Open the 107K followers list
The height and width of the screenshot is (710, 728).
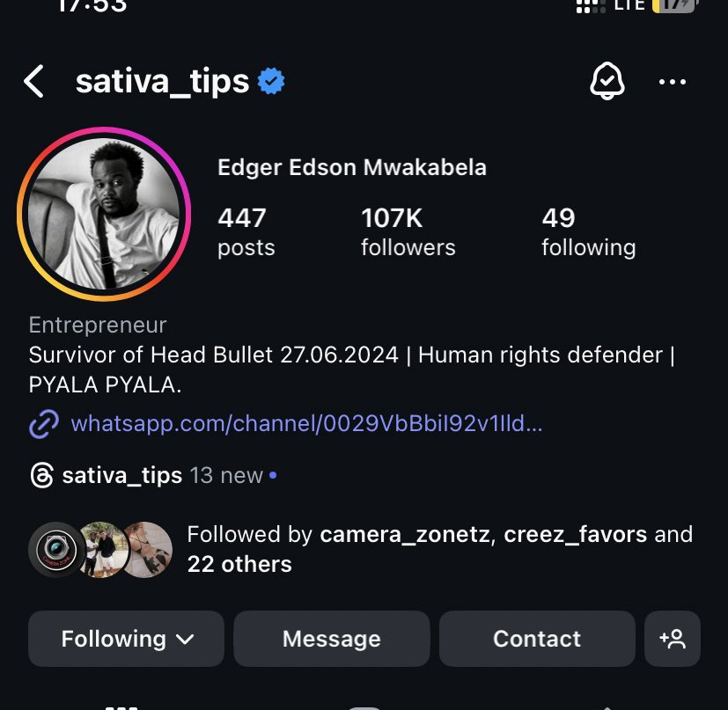click(408, 231)
